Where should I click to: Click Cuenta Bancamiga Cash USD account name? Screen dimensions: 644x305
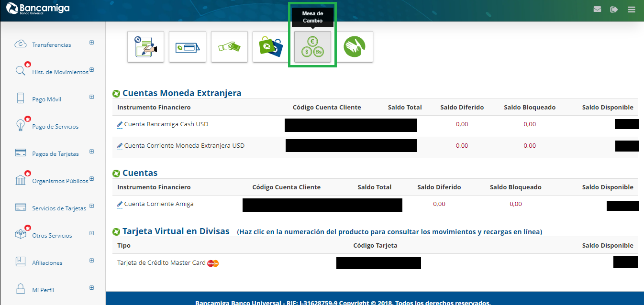(x=166, y=124)
